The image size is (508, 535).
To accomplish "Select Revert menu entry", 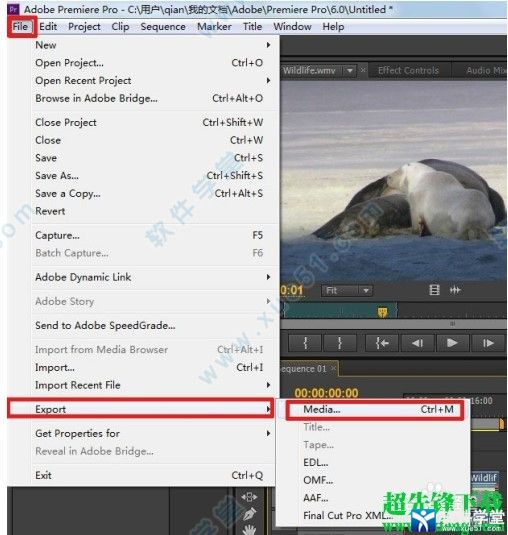I will (153, 211).
